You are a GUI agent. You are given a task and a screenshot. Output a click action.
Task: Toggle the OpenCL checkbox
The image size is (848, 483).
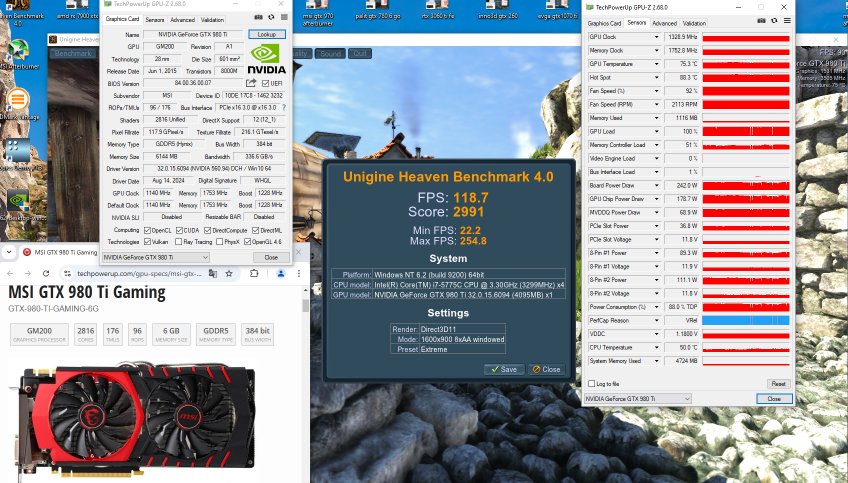(x=147, y=230)
